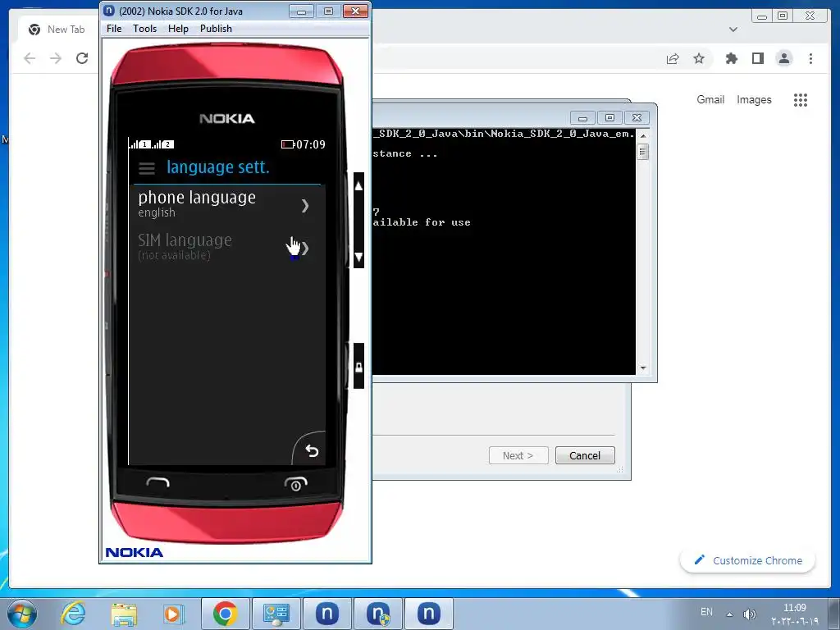Screen dimensions: 840x630
Task: Expand Chrome tab search chevron
Action: [733, 30]
